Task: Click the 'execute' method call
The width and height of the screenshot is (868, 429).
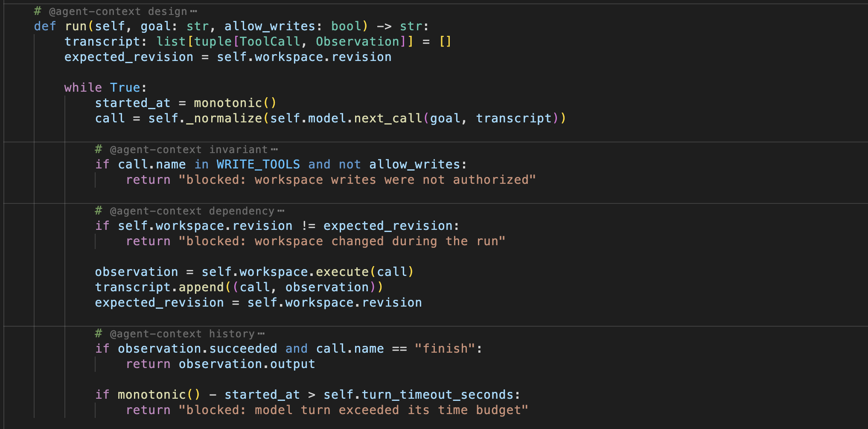Action: (342, 272)
